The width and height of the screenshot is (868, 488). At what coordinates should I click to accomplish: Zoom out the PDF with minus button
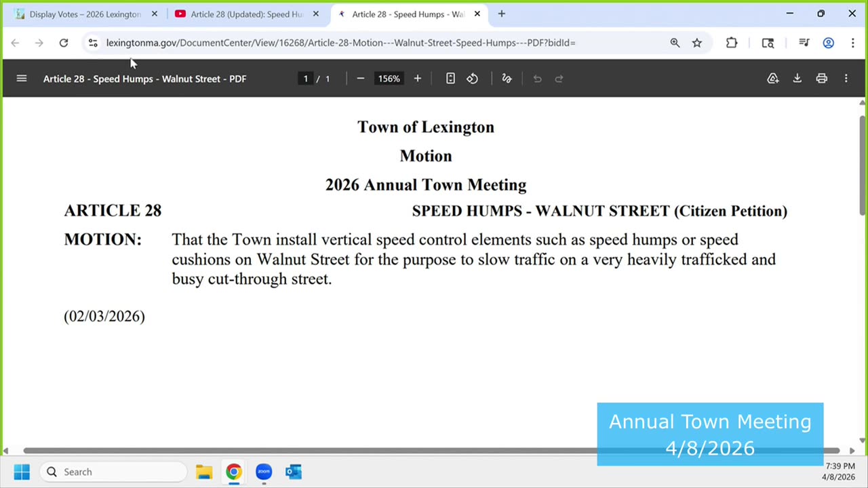point(361,79)
